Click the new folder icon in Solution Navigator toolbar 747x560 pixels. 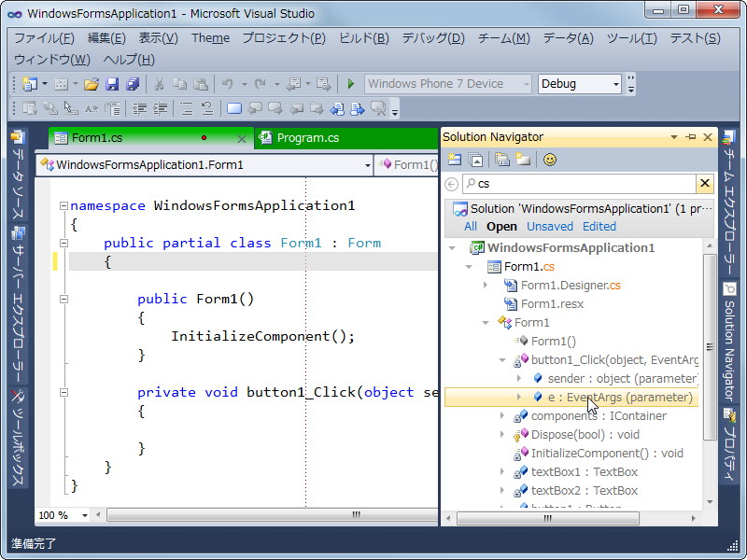pyautogui.click(x=523, y=160)
